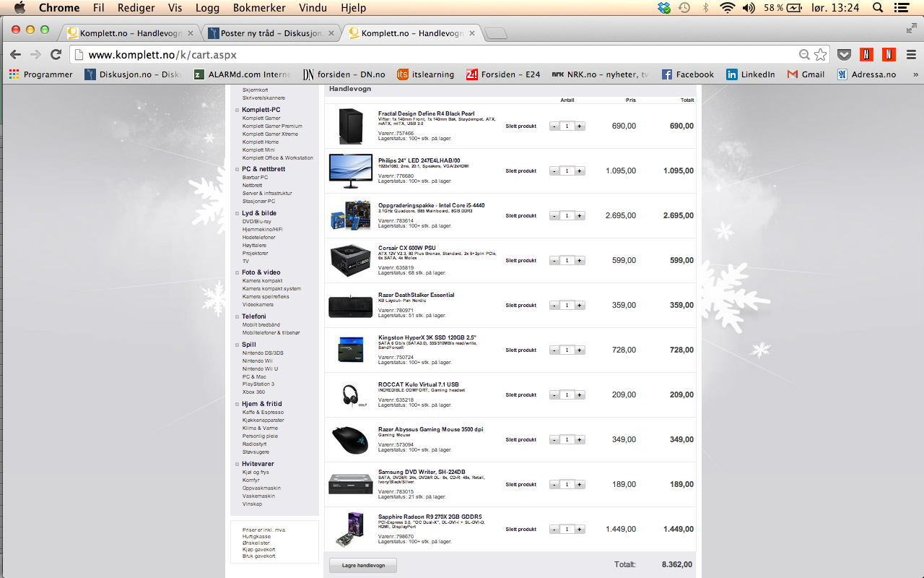Click the Corsair PSU product thumbnail
Viewport: 924px width, 578px height.
click(351, 259)
